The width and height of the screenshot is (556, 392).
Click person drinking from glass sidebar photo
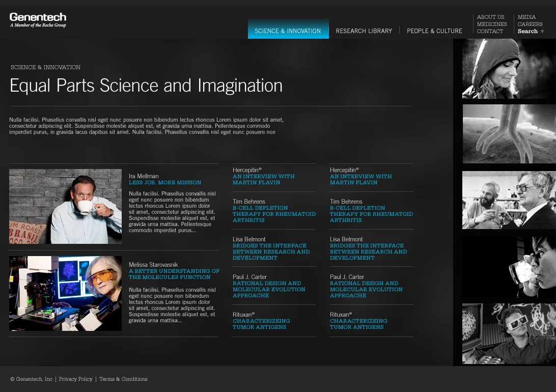tap(509, 268)
